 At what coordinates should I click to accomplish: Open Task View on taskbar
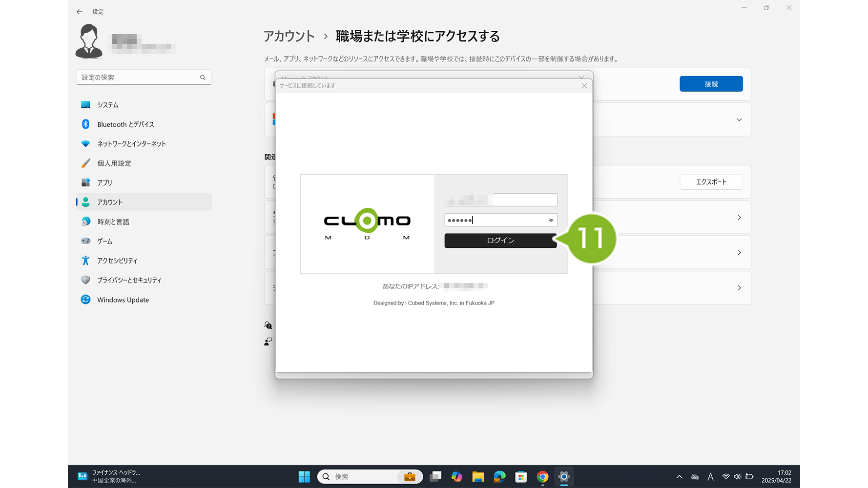435,477
